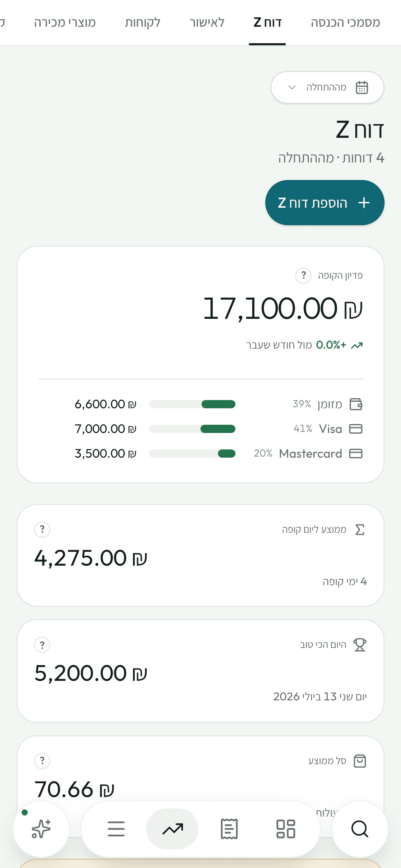Image resolution: width=401 pixels, height=868 pixels.
Task: Open the hamburger menu in bottom bar
Action: coord(116,829)
